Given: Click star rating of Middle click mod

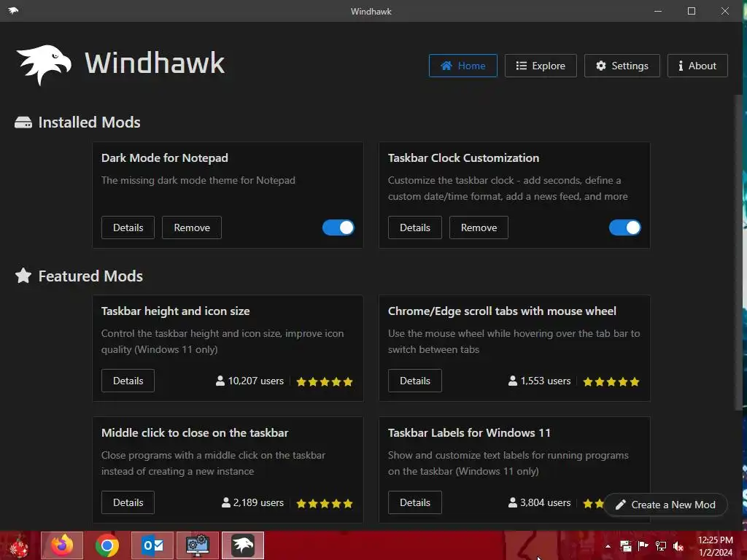Looking at the screenshot, I should 325,504.
